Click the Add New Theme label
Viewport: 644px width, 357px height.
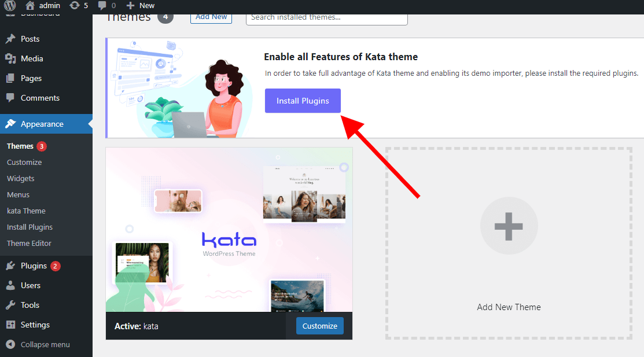[509, 307]
